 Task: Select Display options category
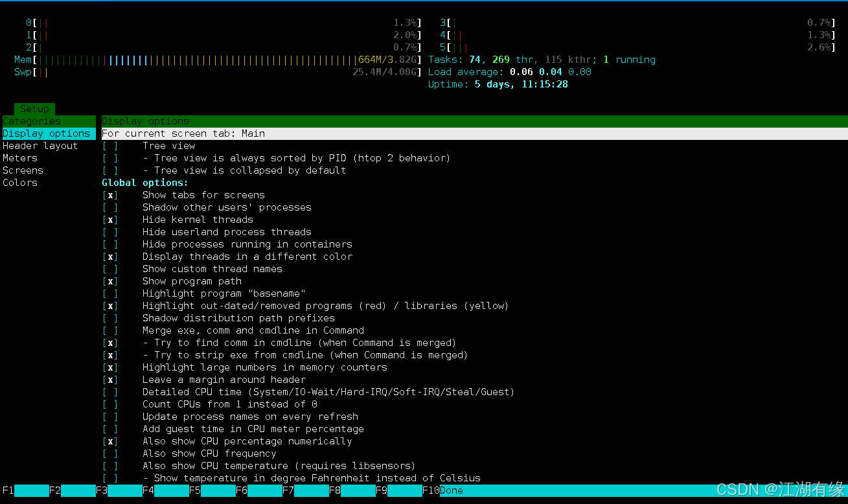pos(49,133)
